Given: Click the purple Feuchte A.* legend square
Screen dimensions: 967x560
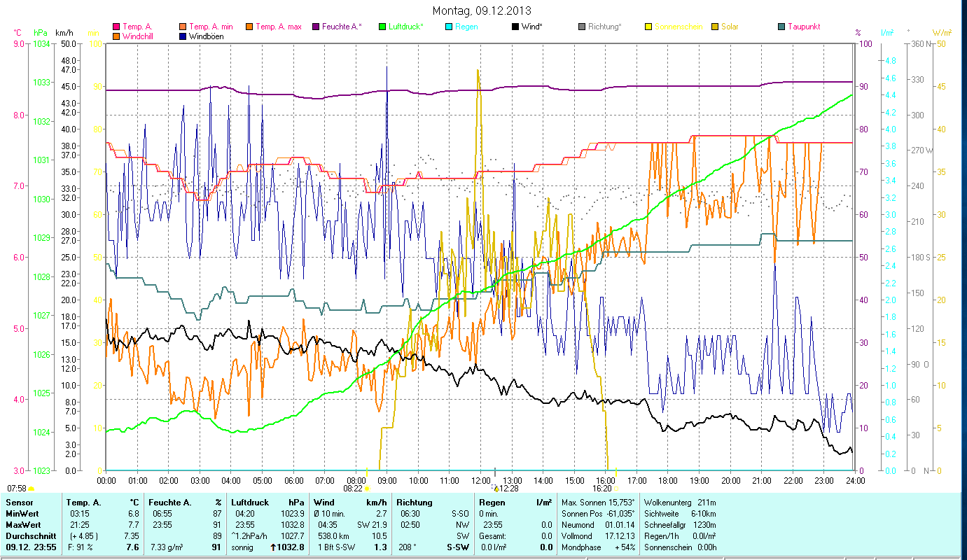Looking at the screenshot, I should [x=316, y=27].
